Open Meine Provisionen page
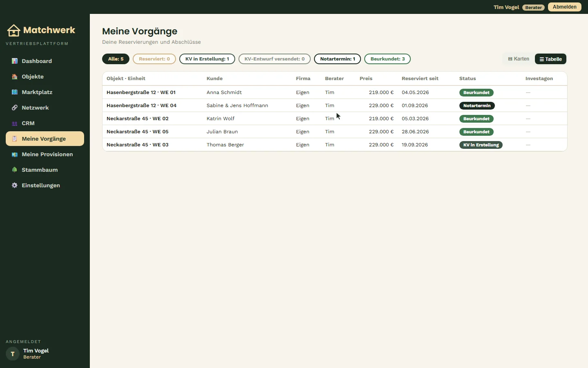 [45, 154]
